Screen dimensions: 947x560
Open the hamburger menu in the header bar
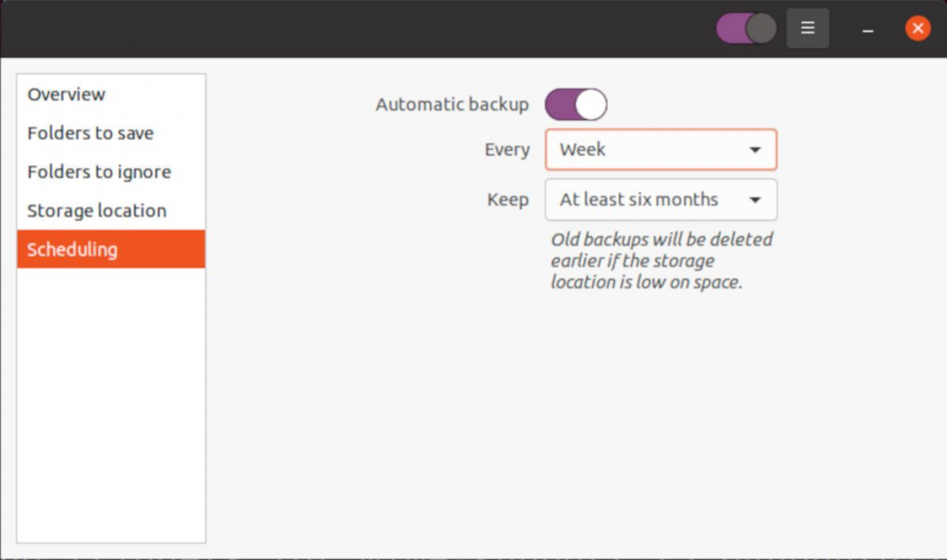pos(807,29)
